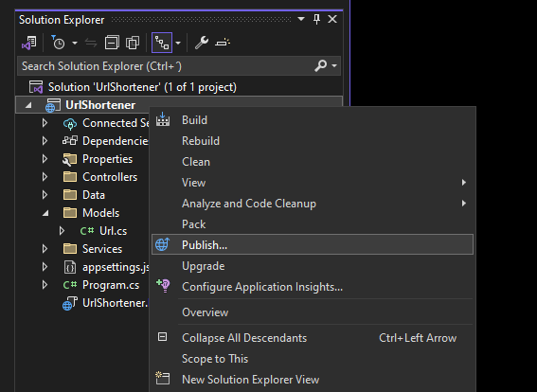Click the Show All Files icon
This screenshot has width=537, height=392.
133,43
